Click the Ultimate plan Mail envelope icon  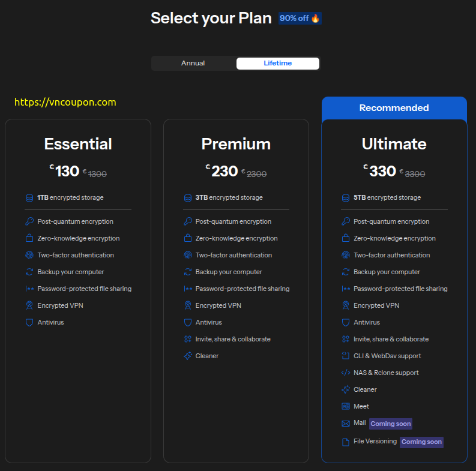[345, 423]
